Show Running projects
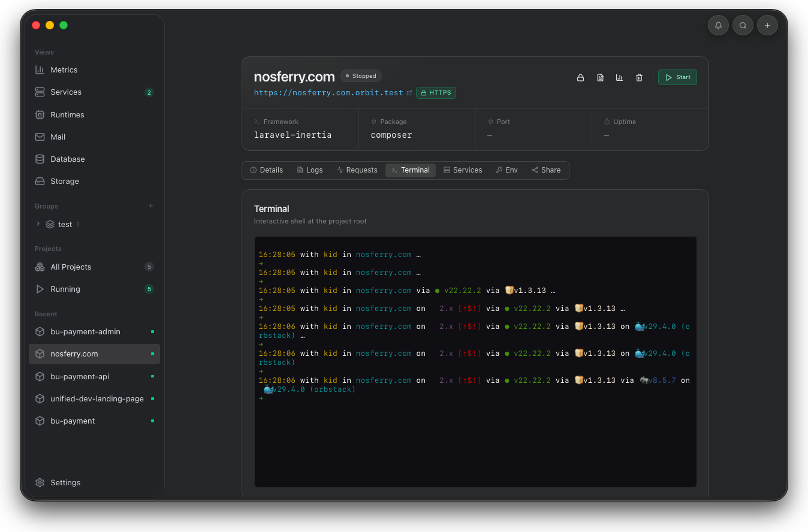 94,289
